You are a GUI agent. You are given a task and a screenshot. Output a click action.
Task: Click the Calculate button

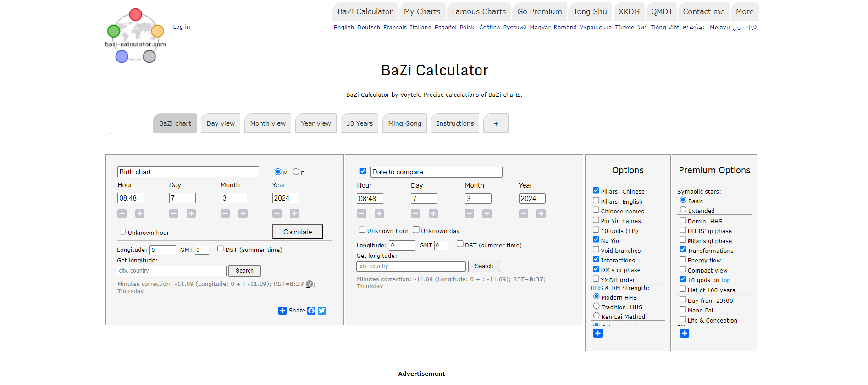coord(298,232)
